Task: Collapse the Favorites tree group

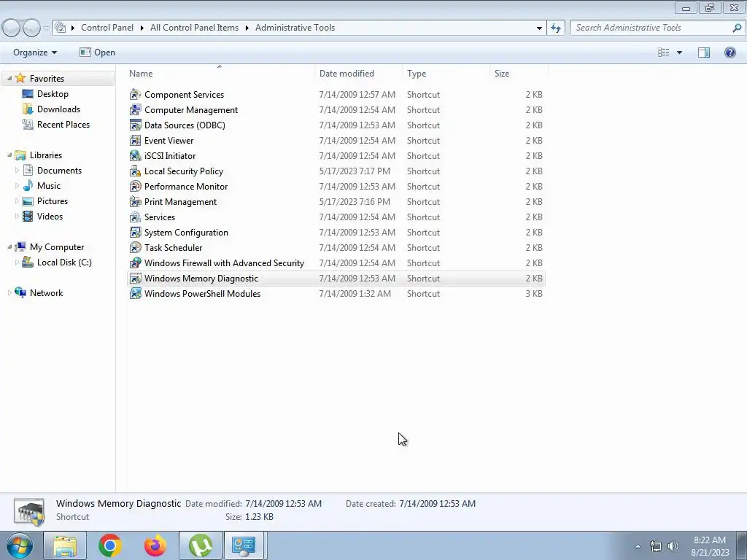Action: (9, 78)
